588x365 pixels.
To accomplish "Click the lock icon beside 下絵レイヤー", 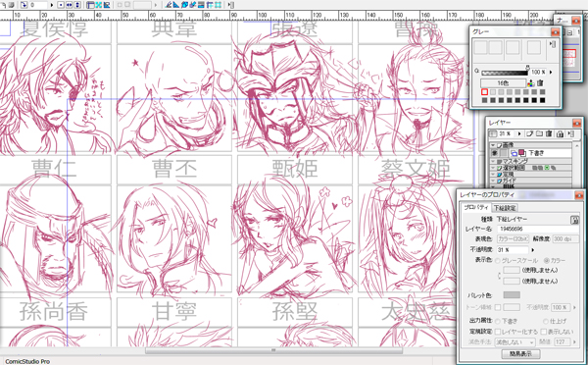I will tap(574, 220).
